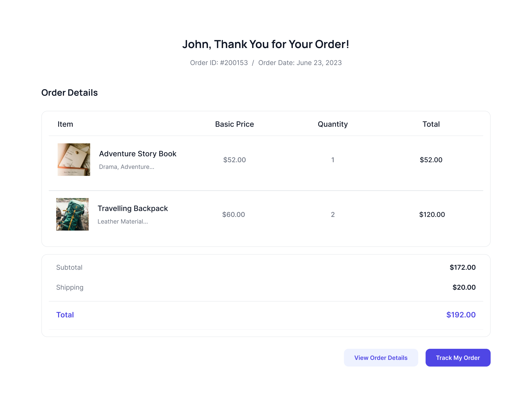Click the Order ID #200153 text
Viewport: 532px width, 402px height.
click(x=219, y=63)
